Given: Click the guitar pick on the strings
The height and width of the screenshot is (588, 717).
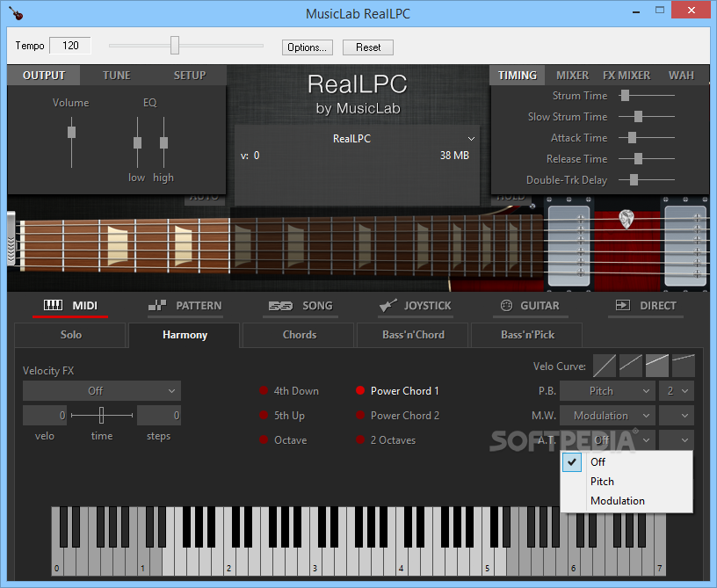Looking at the screenshot, I should coord(626,219).
